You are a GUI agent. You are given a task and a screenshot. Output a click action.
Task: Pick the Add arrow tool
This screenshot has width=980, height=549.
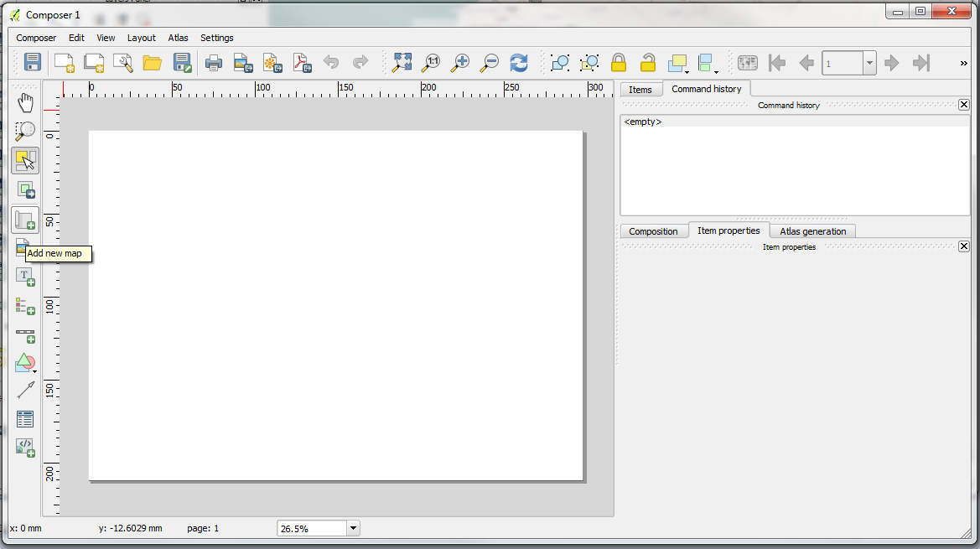coord(25,390)
